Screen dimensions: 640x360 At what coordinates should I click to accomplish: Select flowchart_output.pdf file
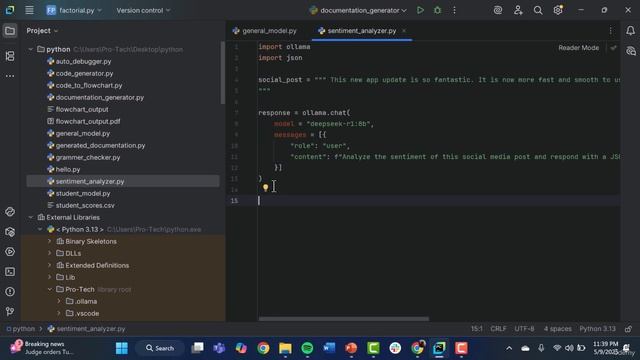pyautogui.click(x=88, y=121)
